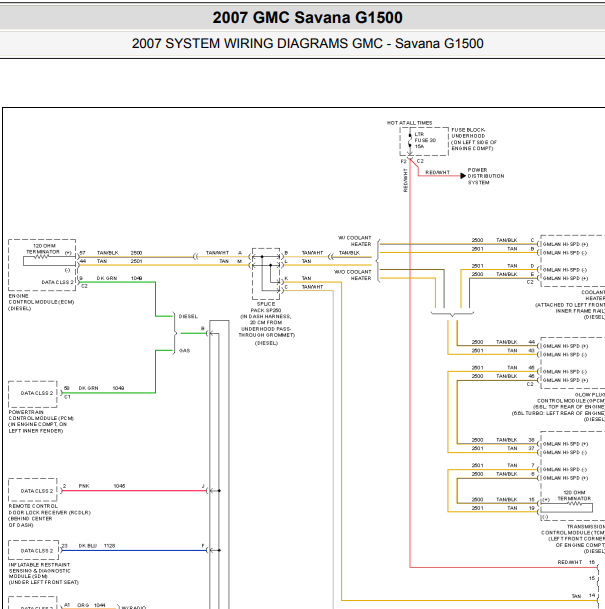This screenshot has width=605, height=609.
Task: Click the vertical 'RED/WHT' wire label
Action: [405, 180]
